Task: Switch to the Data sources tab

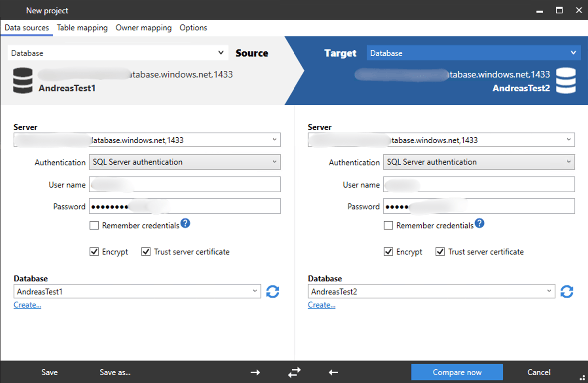Action: pos(27,28)
